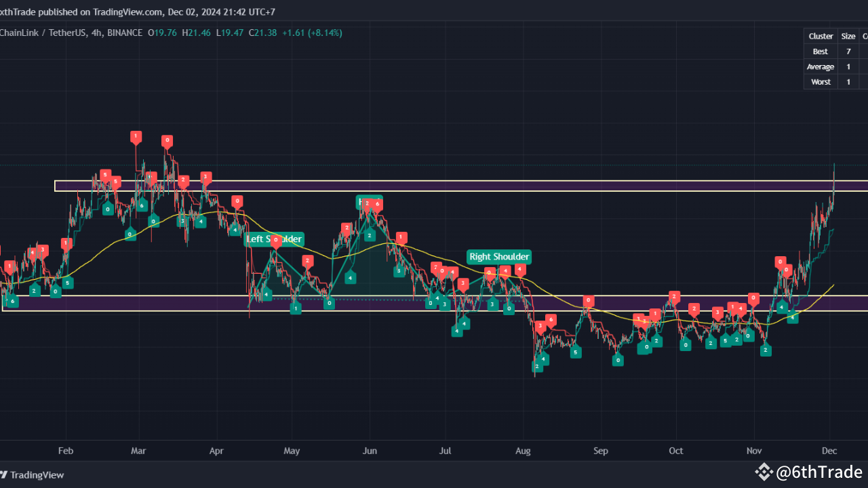Expand the Cluster column header in the table

point(821,36)
